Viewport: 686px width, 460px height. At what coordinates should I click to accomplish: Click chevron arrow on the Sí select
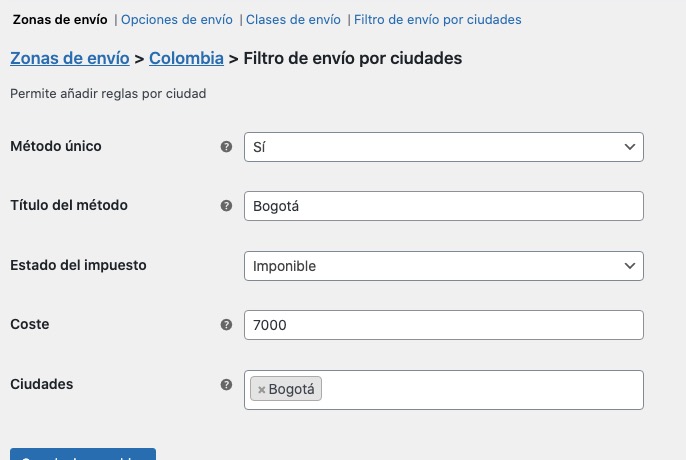click(630, 147)
